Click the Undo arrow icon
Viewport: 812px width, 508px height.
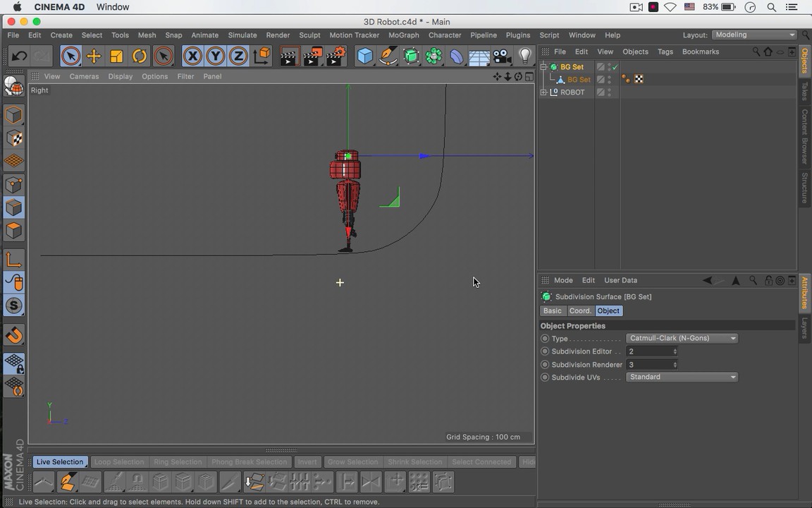click(x=20, y=56)
